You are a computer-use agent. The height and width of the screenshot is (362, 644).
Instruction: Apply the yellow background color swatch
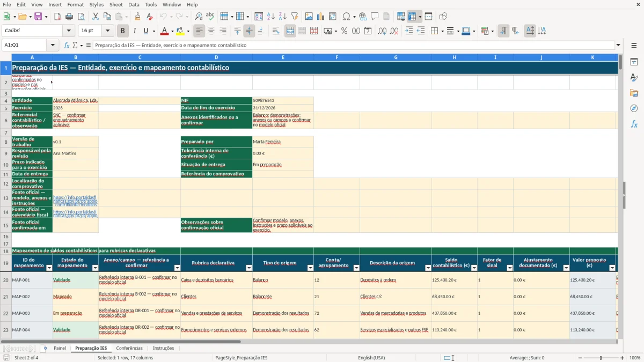click(180, 31)
